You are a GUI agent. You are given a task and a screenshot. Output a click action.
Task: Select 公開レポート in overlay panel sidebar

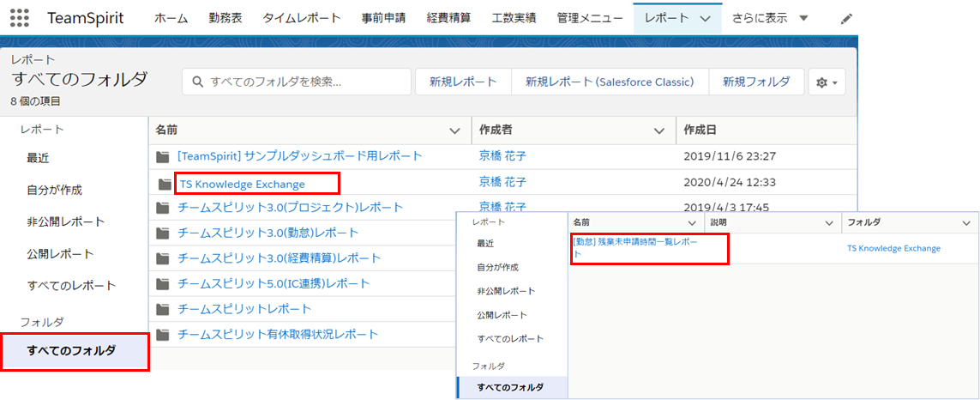[502, 315]
